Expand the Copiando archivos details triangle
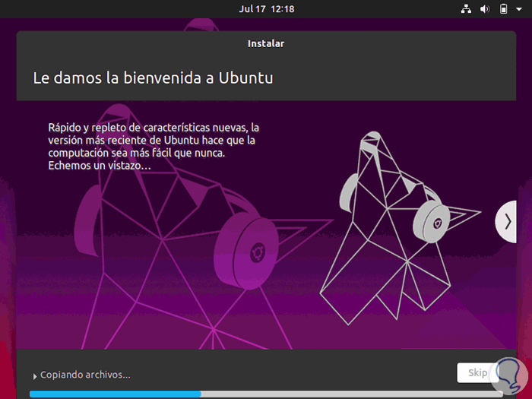 35,376
